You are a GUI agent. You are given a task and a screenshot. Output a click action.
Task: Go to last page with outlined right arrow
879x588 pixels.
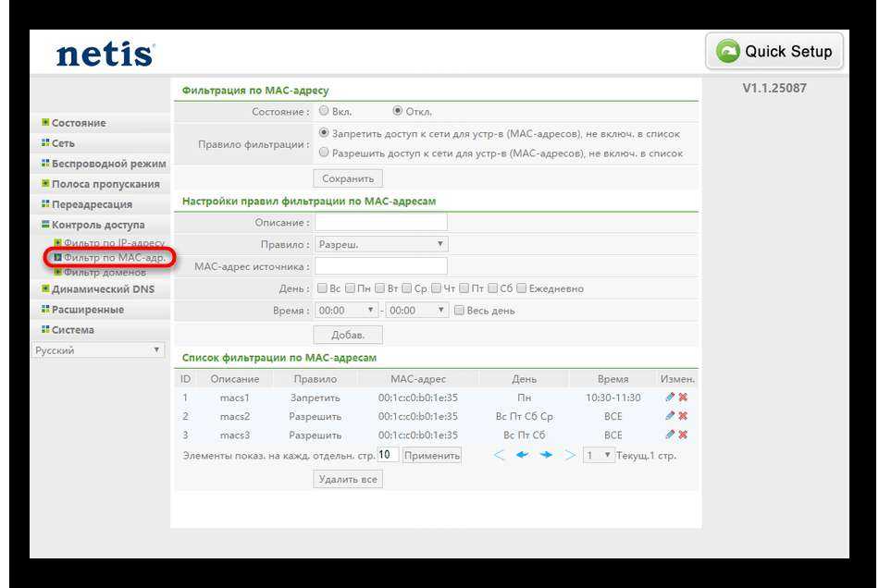(x=570, y=455)
